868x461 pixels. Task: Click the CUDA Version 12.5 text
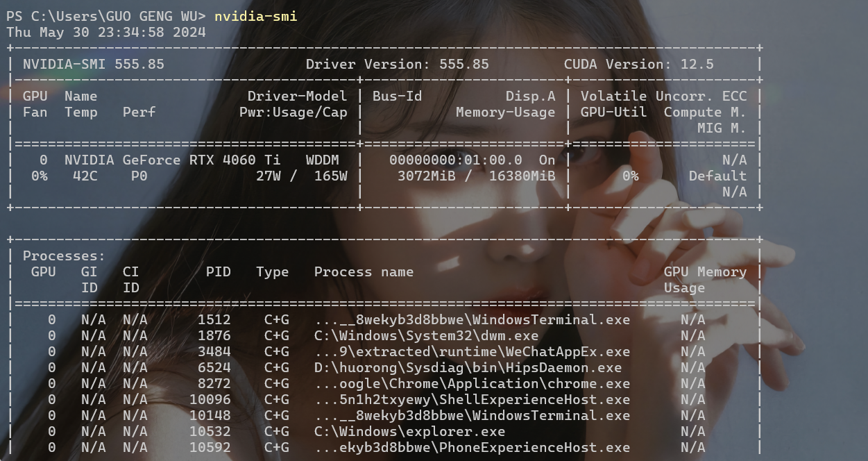639,64
